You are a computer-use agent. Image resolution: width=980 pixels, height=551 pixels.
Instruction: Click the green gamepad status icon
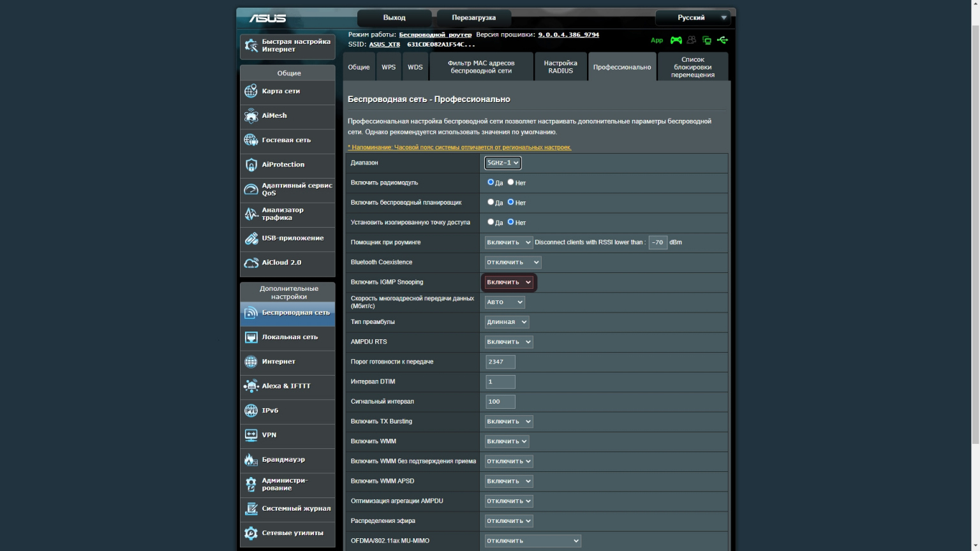676,40
